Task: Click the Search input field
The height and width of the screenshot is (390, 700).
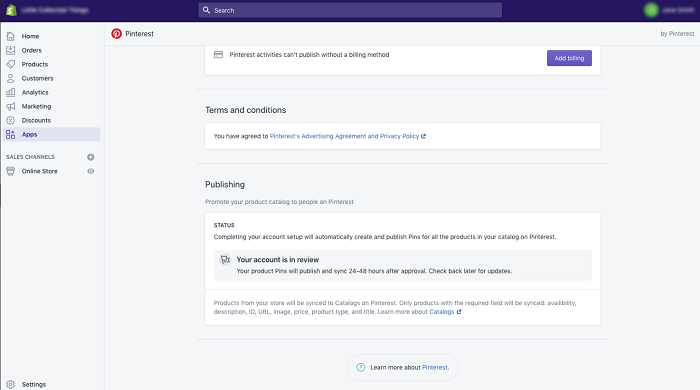Action: [350, 10]
